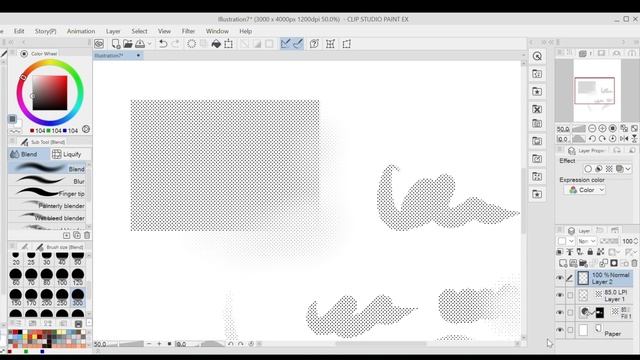640x360 pixels.
Task: Open the Animation menu
Action: pos(81,31)
